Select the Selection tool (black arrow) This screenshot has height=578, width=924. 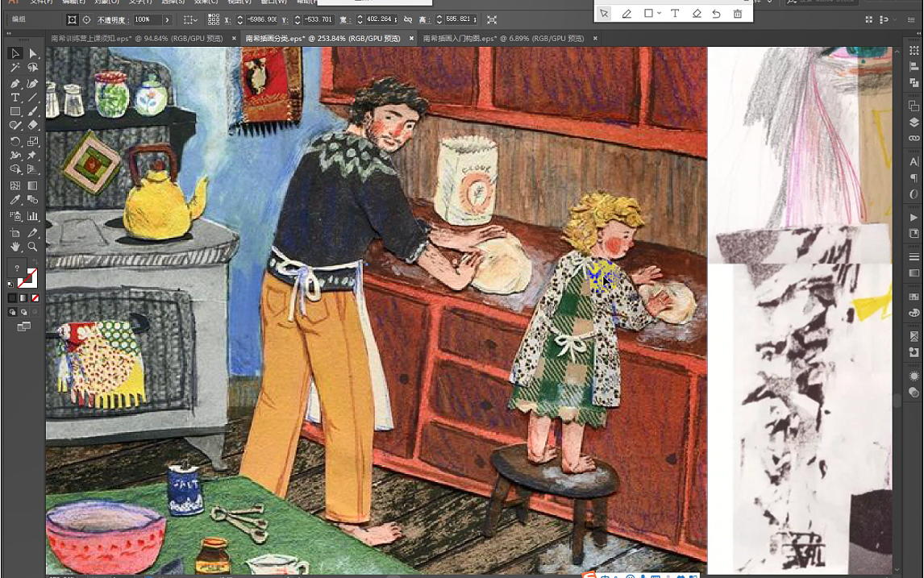15,54
